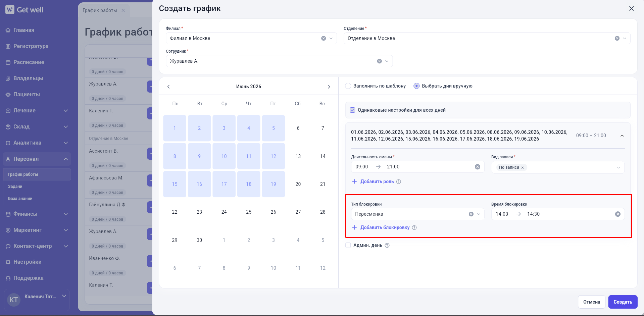Click help icon next to Добавить блокировку
The image size is (644, 316).
tap(414, 227)
